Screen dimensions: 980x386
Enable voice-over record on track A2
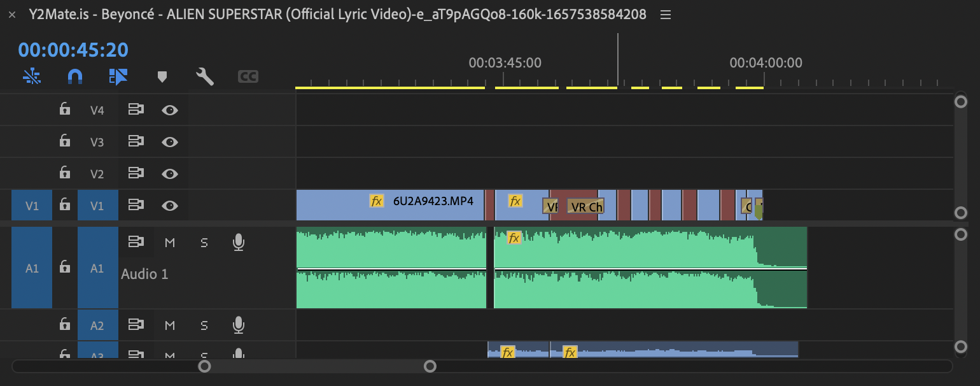coord(239,325)
